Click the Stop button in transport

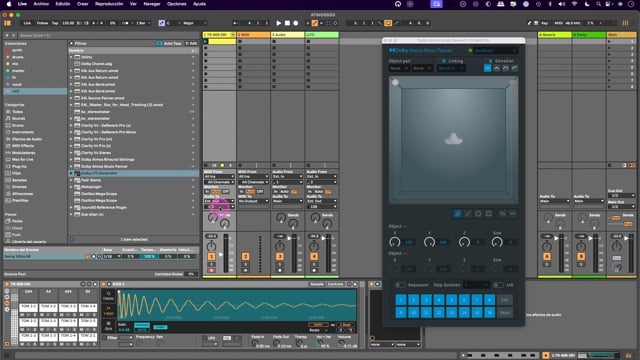[287, 23]
